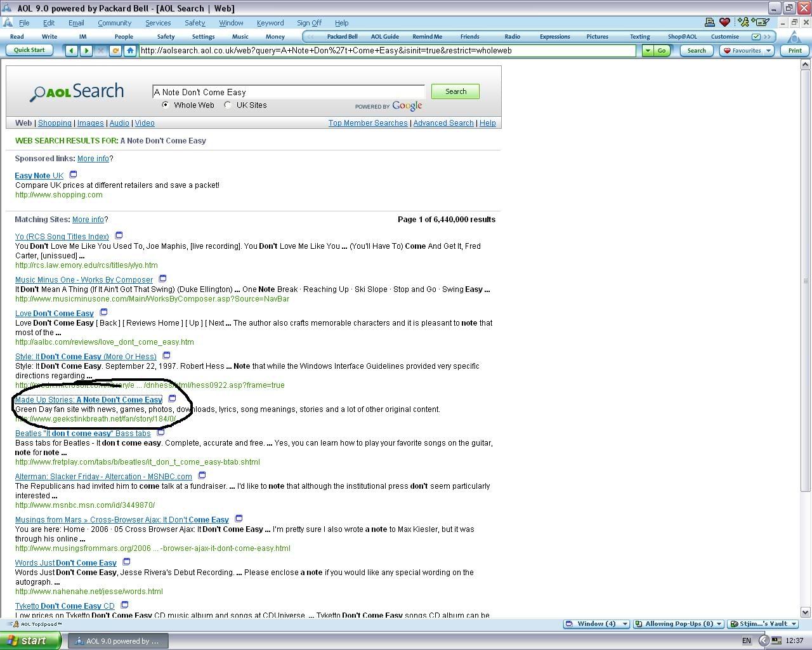Click the Radio toolbar item
The image size is (812, 650).
point(513,37)
